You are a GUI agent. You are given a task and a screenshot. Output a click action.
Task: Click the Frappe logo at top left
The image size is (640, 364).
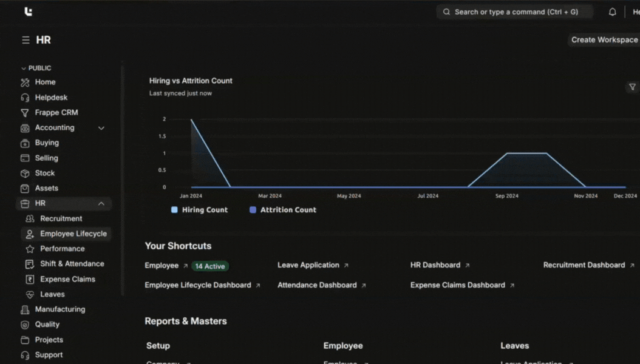click(28, 12)
